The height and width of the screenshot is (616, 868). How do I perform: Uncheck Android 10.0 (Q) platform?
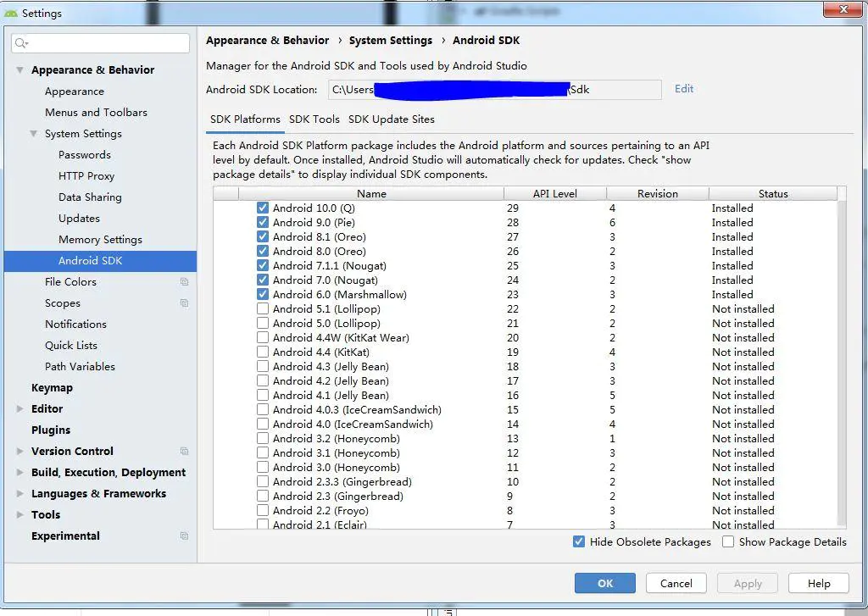[263, 208]
